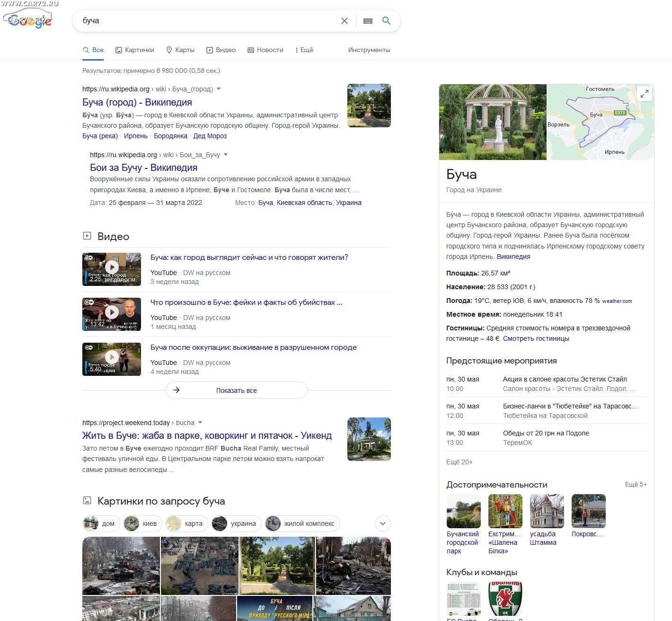Open the Ещё tab menu
This screenshot has height=621, width=672.
[x=304, y=50]
